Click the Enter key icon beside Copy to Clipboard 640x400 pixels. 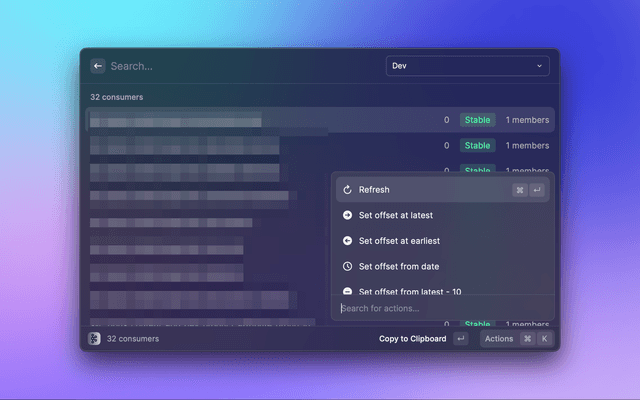460,339
